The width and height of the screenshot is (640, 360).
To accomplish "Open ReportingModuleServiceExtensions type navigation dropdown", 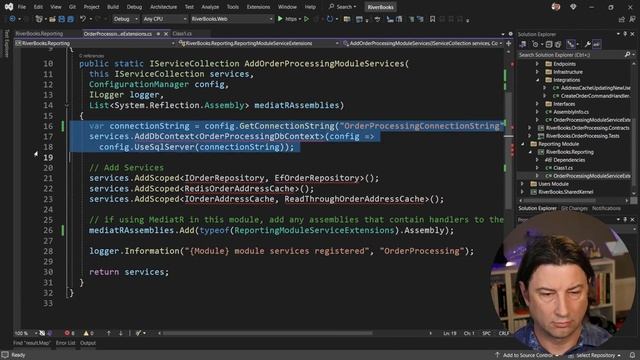I will tap(259, 43).
